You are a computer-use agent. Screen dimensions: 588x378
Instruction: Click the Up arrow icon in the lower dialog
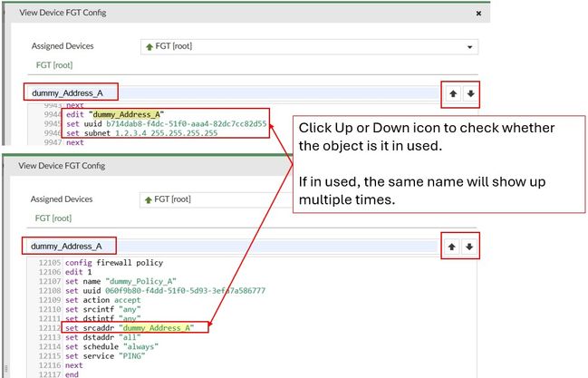[x=452, y=246]
